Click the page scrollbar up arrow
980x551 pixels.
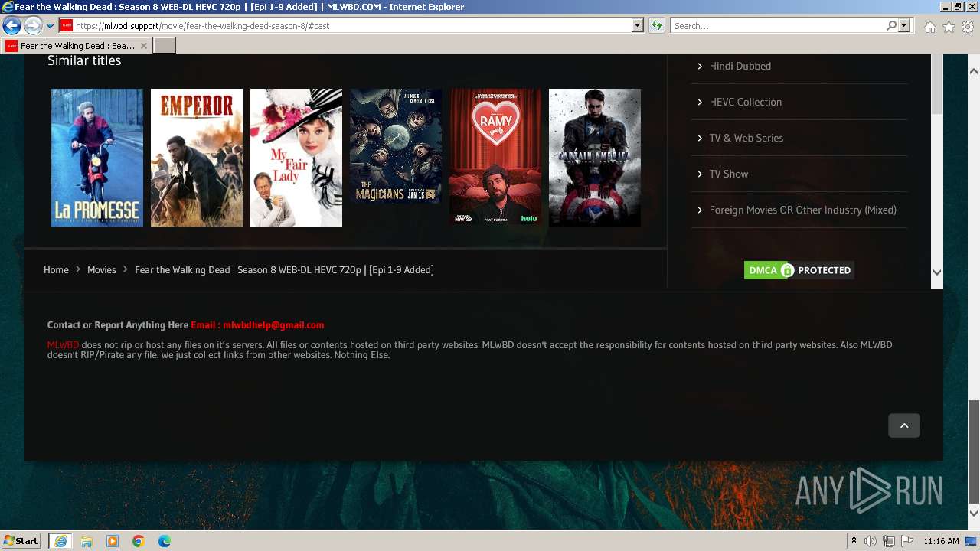coord(974,71)
